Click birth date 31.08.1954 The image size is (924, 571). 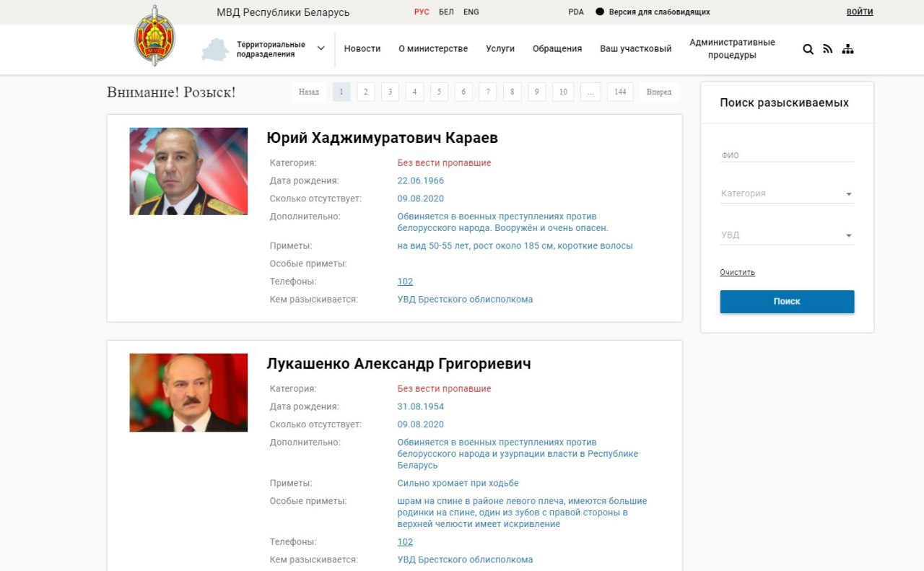[421, 406]
